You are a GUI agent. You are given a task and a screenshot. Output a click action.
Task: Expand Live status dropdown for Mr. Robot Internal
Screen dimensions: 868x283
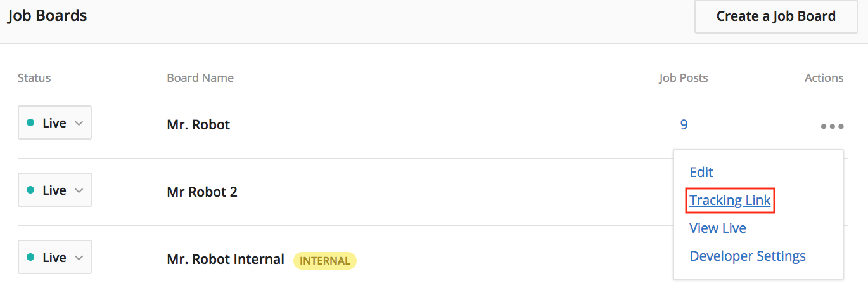pyautogui.click(x=54, y=257)
